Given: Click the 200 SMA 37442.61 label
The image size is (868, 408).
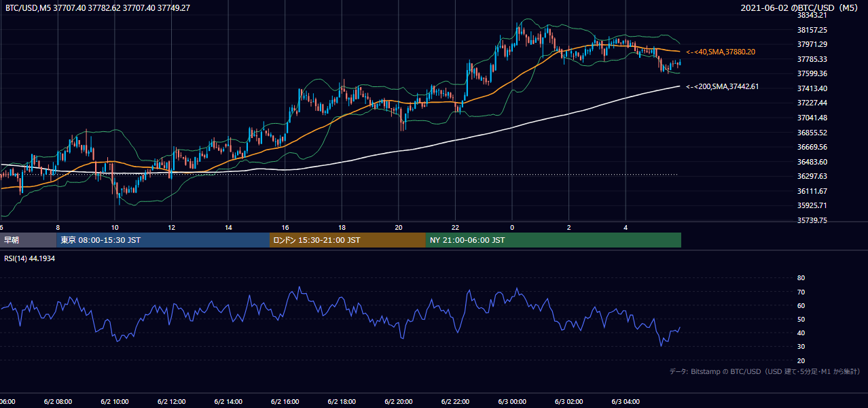Looking at the screenshot, I should [x=722, y=86].
